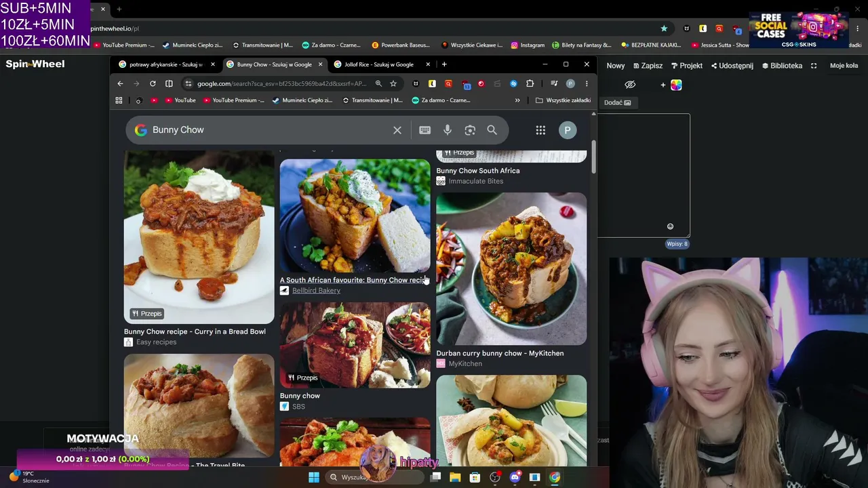This screenshot has width=868, height=488.
Task: Open emoji picker in Spin Wheel entries box
Action: coord(670,226)
